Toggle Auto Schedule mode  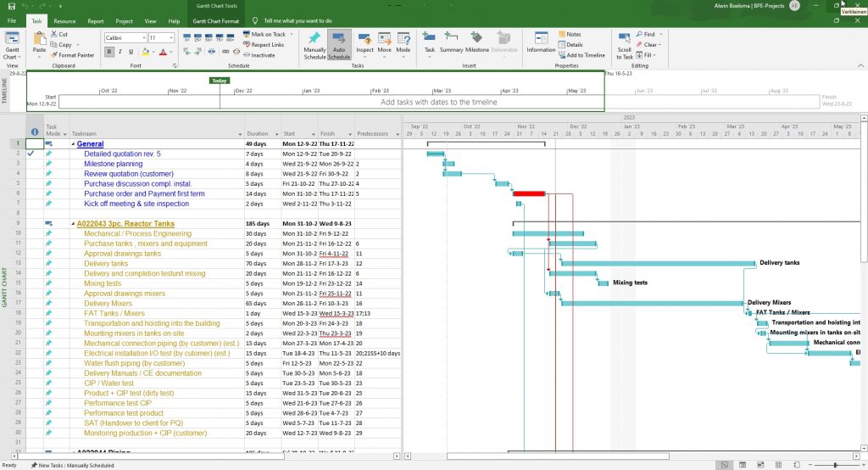[339, 46]
